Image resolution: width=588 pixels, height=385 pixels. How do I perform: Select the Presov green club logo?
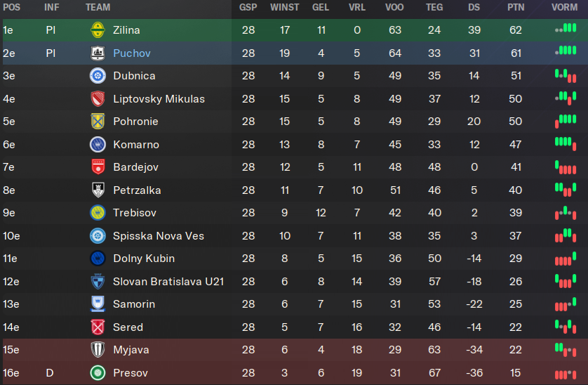98,373
